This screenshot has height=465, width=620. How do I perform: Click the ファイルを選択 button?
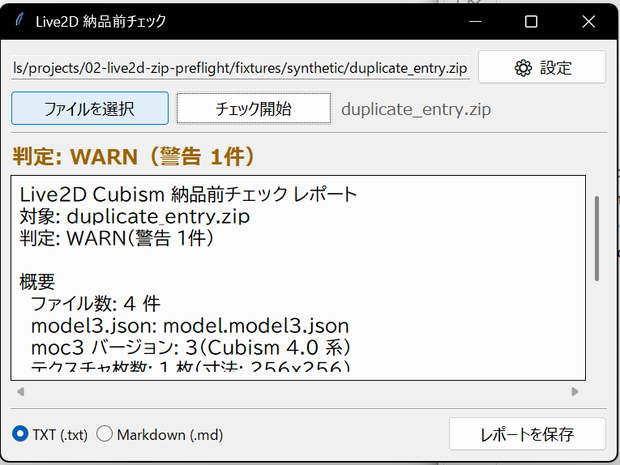pyautogui.click(x=90, y=108)
